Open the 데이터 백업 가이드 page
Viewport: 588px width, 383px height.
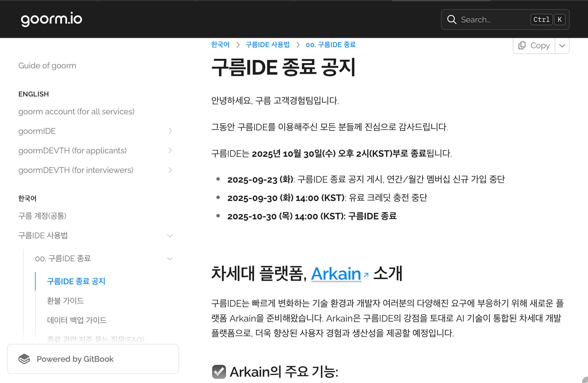click(77, 320)
